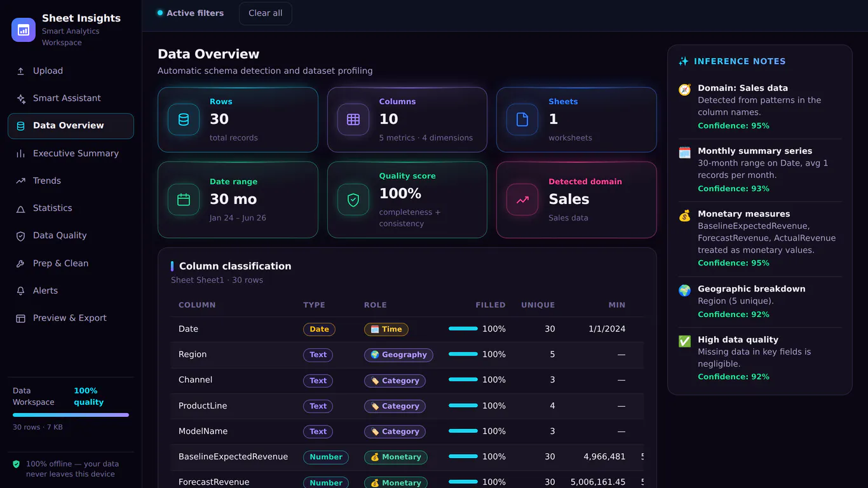Open Smart Assistant from the sidebar

coord(71,98)
